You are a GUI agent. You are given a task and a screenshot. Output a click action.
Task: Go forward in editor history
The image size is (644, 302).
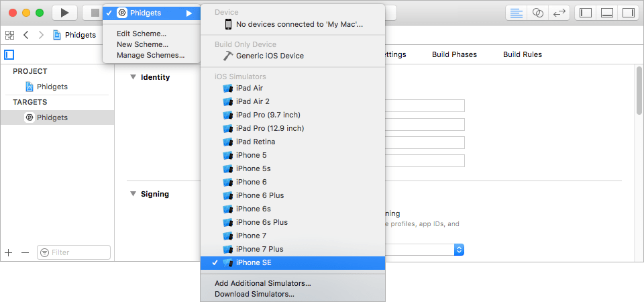[x=41, y=35]
